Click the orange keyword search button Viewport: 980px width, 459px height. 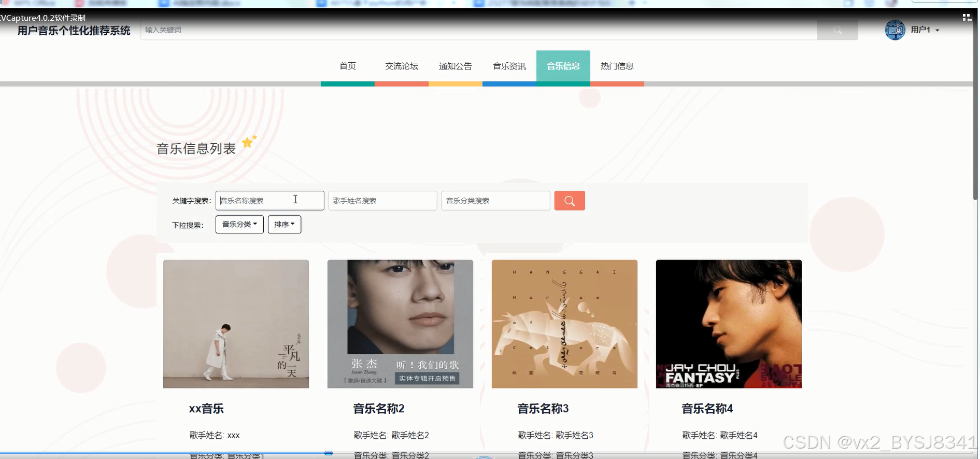570,201
